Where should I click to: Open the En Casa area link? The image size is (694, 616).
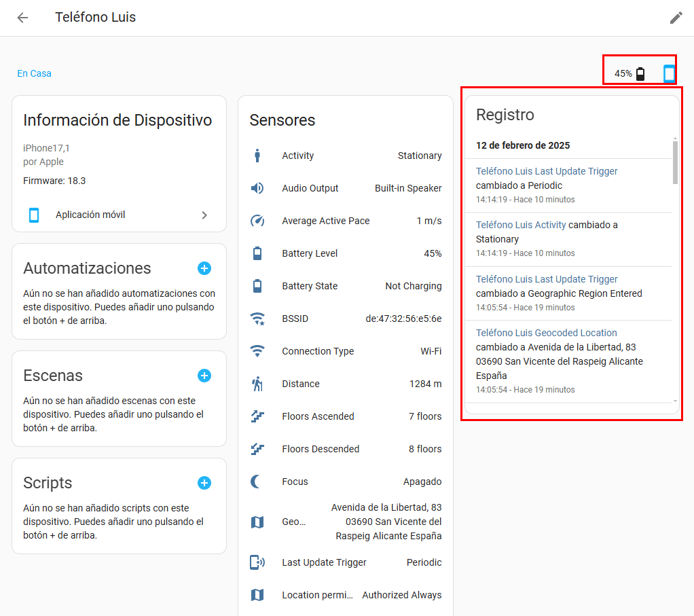pyautogui.click(x=35, y=73)
